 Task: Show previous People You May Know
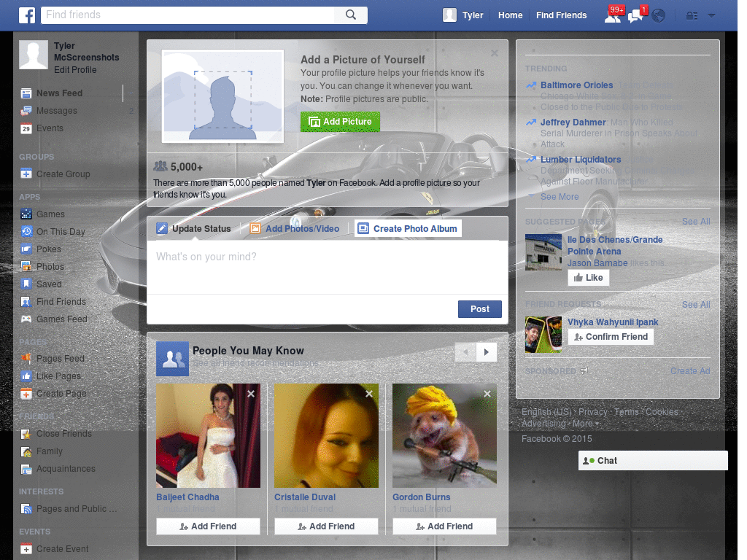point(465,352)
